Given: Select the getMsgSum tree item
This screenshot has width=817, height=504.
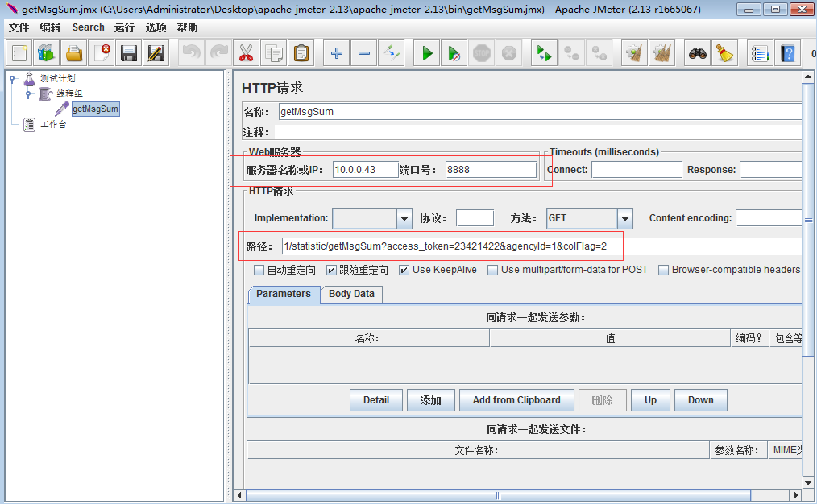Looking at the screenshot, I should tap(95, 109).
